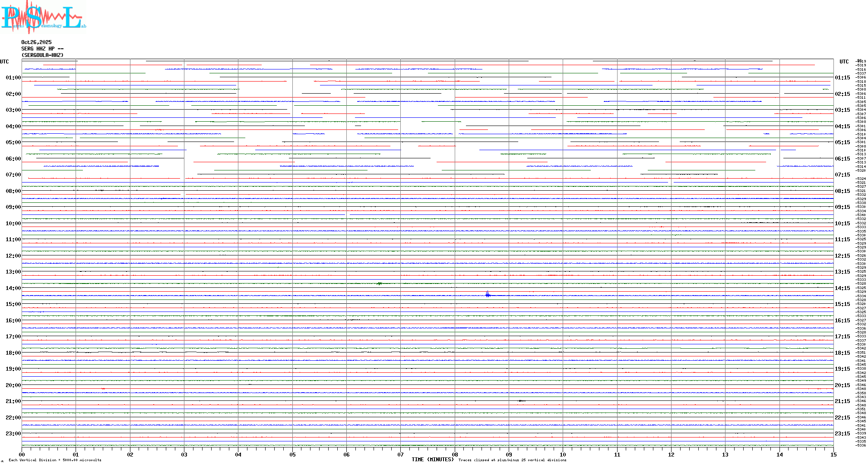Screen dimensions: 868x466
Task: Click the minute 00 tick label on bottom axis
Action: [22, 454]
